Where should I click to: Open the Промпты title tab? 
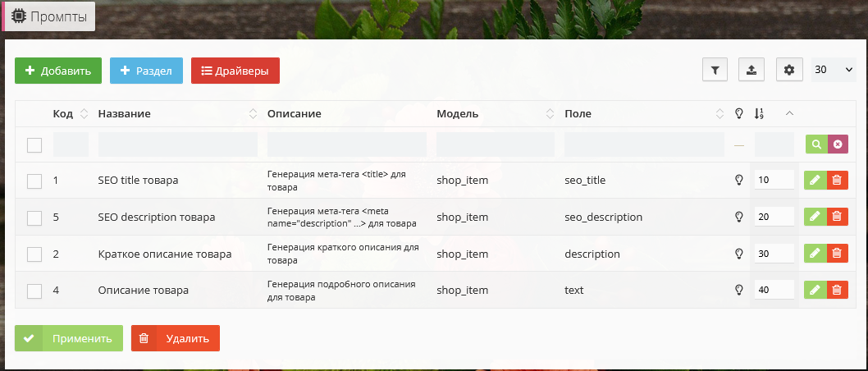(49, 16)
